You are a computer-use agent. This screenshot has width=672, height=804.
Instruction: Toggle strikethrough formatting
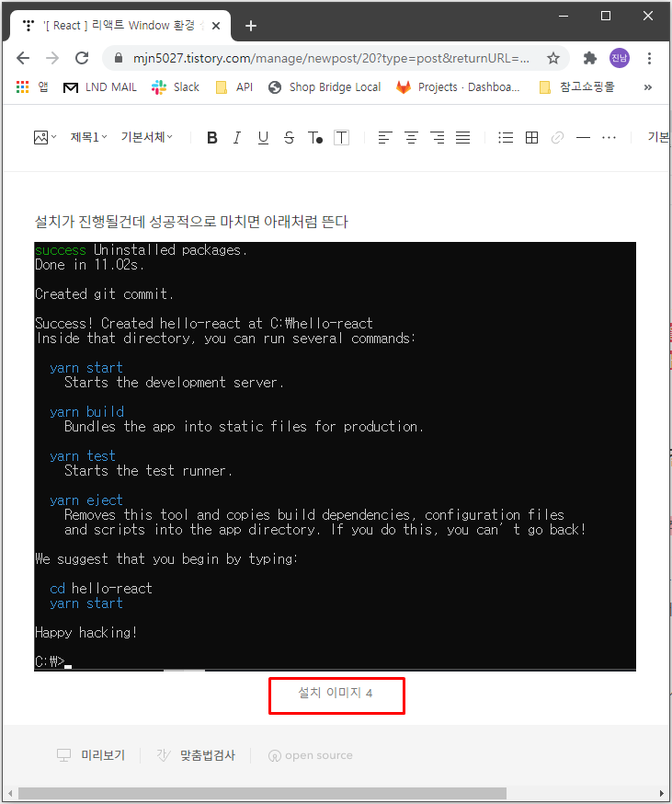tap(289, 137)
